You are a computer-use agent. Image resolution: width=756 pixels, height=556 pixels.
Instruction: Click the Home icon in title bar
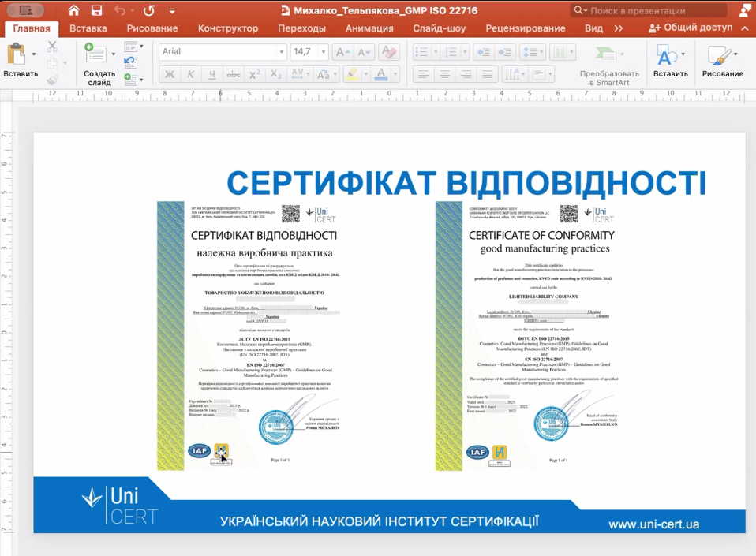73,10
